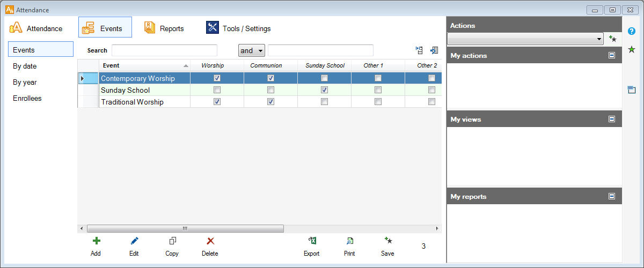Click the blue help question mark icon
Image resolution: width=644 pixels, height=268 pixels.
(x=632, y=31)
